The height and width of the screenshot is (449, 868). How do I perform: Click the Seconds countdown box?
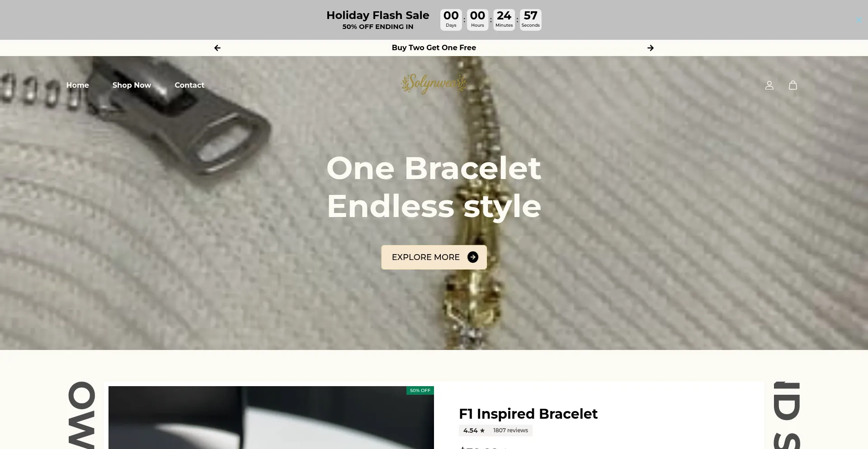pos(531,20)
